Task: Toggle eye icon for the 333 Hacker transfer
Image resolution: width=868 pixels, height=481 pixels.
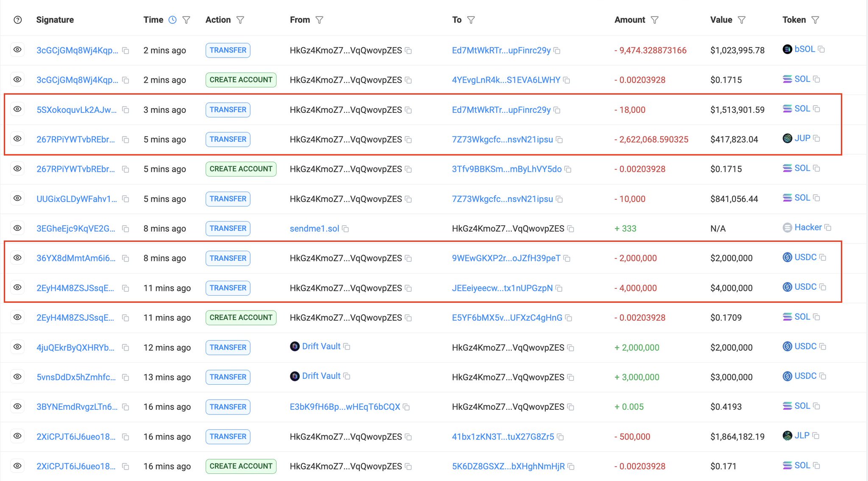Action: pos(17,228)
